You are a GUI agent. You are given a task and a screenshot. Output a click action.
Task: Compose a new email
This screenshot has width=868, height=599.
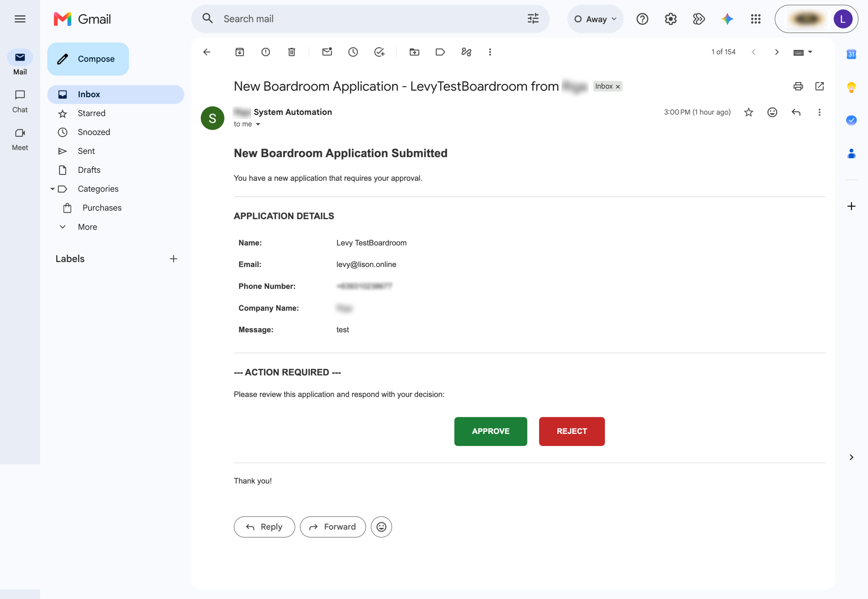[88, 59]
